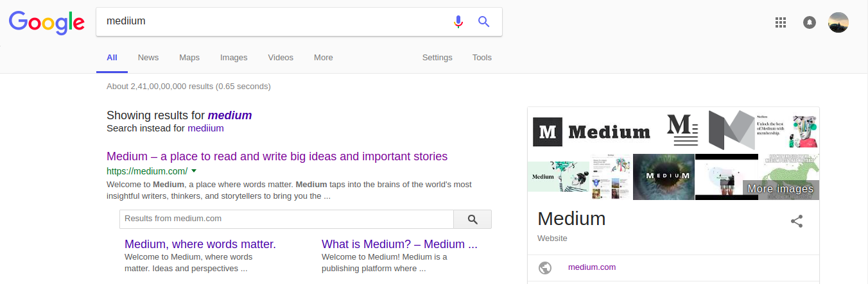
Task: Click the blue search magnifier icon
Action: (x=484, y=22)
